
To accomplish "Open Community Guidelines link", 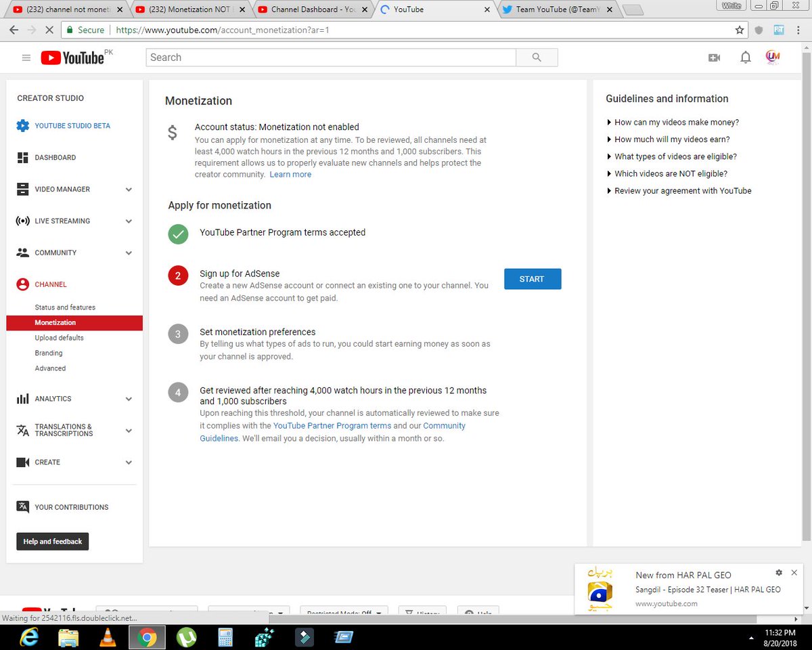I will 332,432.
